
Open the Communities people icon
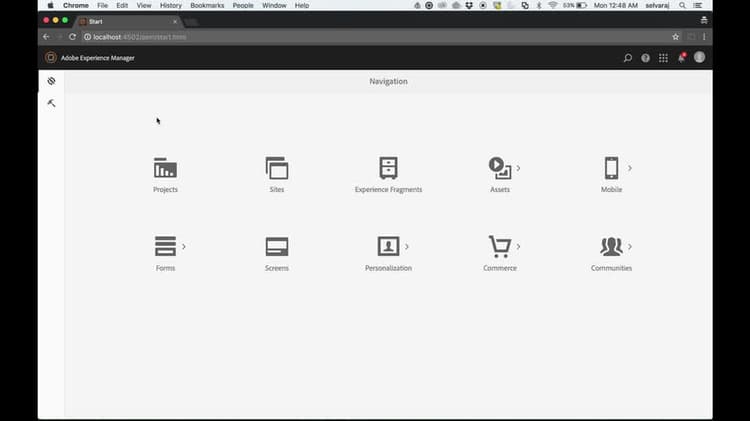611,246
